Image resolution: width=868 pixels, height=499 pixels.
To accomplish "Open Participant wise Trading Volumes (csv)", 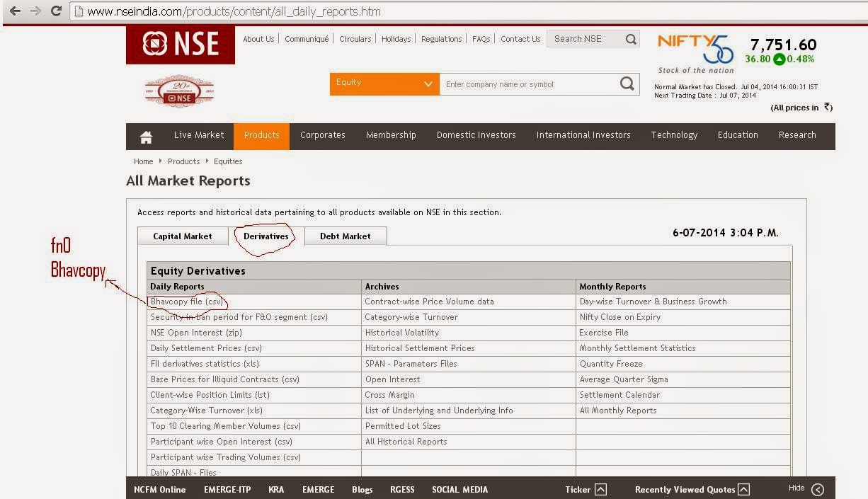I will point(226,457).
